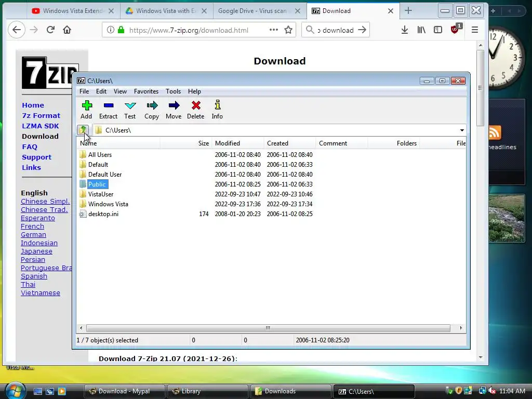Click the volume muted tray icon

(492, 391)
